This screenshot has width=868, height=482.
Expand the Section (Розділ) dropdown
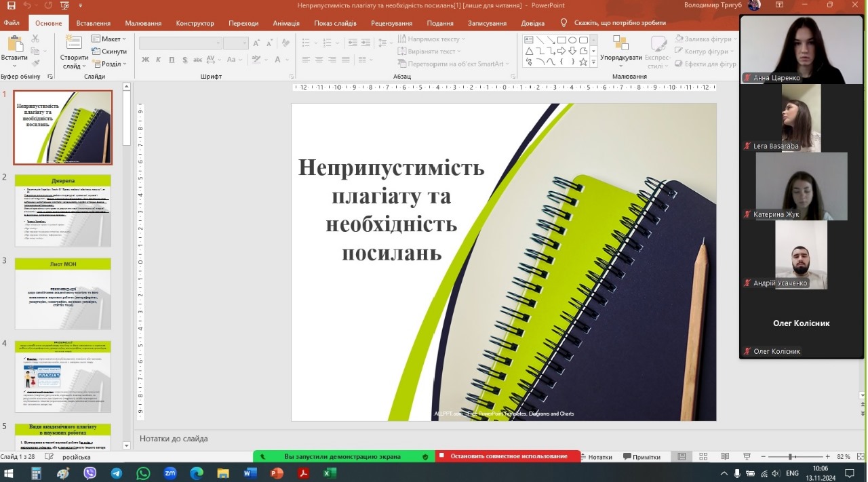point(110,64)
